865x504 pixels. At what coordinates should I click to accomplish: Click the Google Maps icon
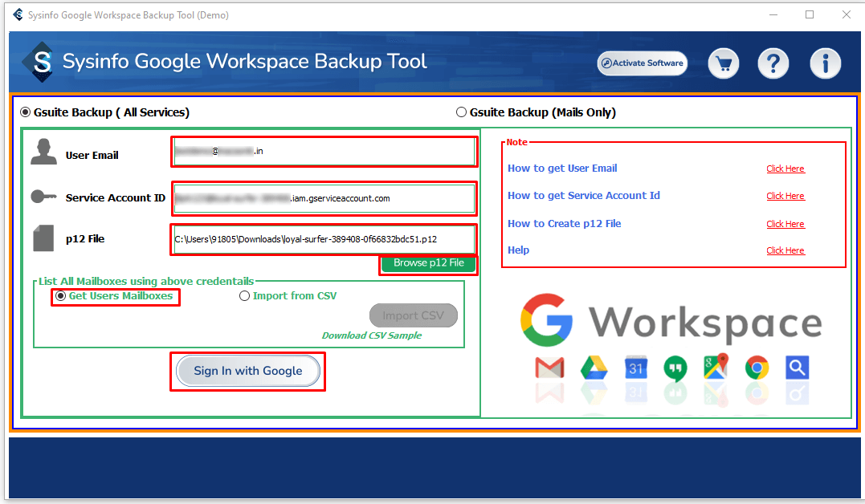(x=716, y=367)
